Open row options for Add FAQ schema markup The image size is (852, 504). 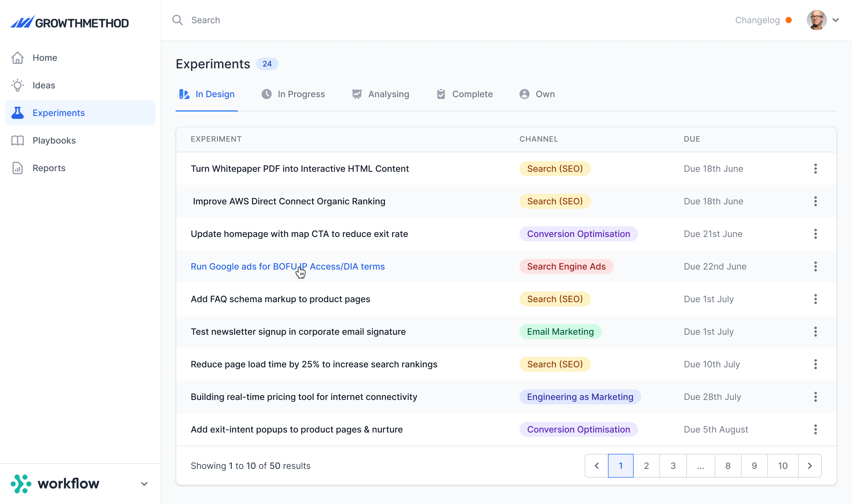pyautogui.click(x=815, y=299)
